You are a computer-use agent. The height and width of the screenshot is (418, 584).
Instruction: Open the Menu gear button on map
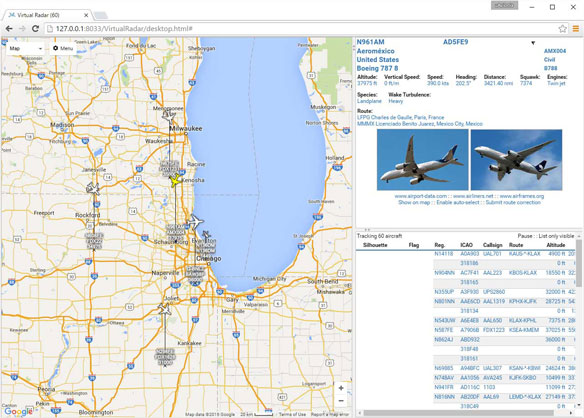(x=63, y=48)
